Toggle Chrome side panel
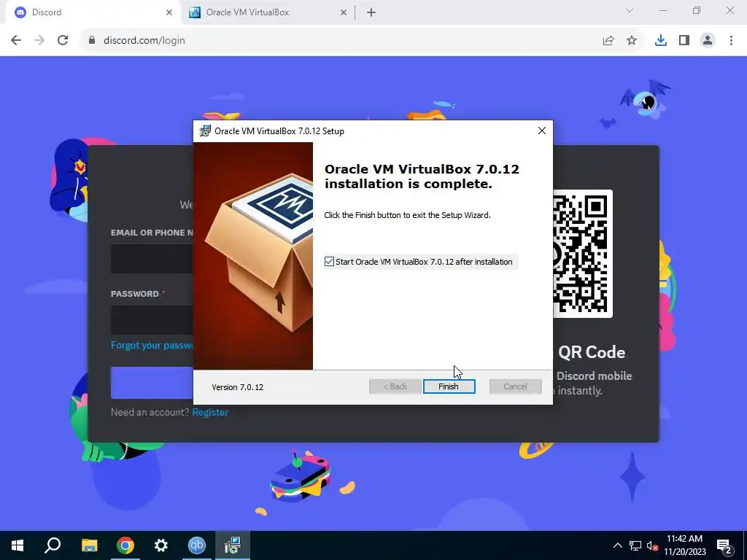The width and height of the screenshot is (747, 560). coord(684,41)
